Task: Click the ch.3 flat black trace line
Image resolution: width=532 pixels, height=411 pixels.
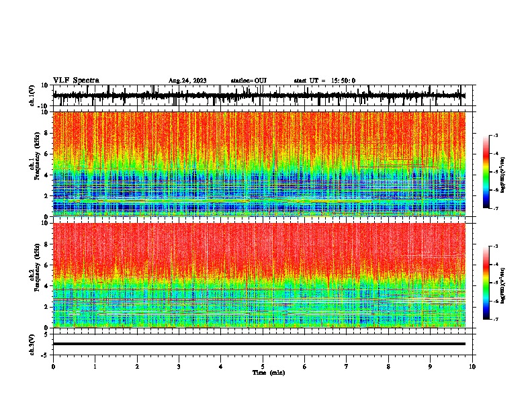Action: click(259, 344)
